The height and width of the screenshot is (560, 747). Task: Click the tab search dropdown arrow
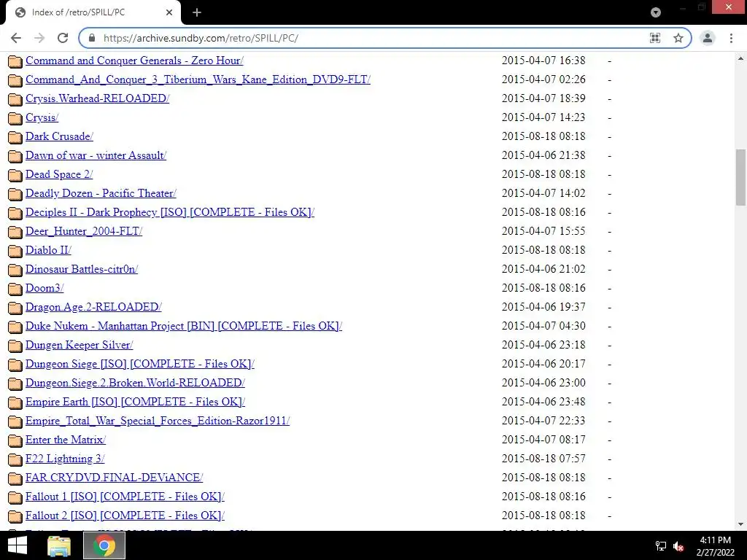coord(656,12)
